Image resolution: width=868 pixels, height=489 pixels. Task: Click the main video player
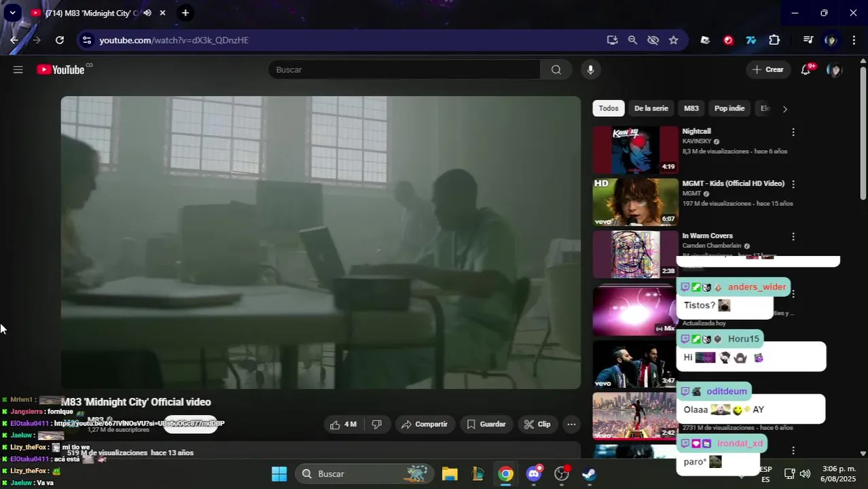[321, 242]
